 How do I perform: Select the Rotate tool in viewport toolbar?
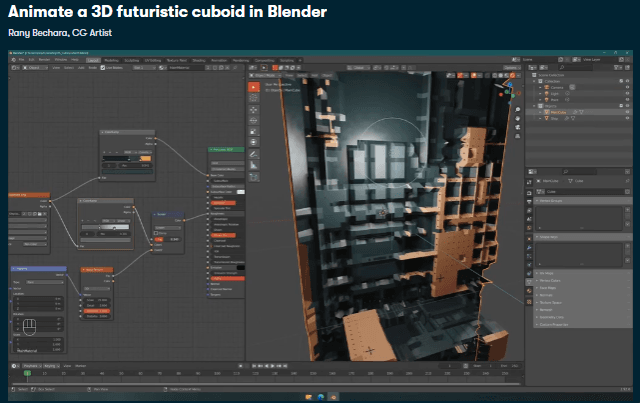coord(253,120)
